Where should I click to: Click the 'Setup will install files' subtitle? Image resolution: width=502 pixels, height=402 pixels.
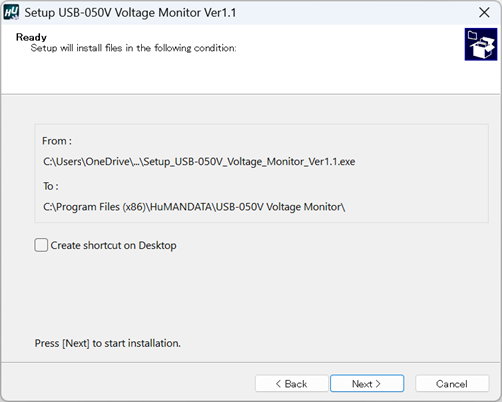pos(133,48)
